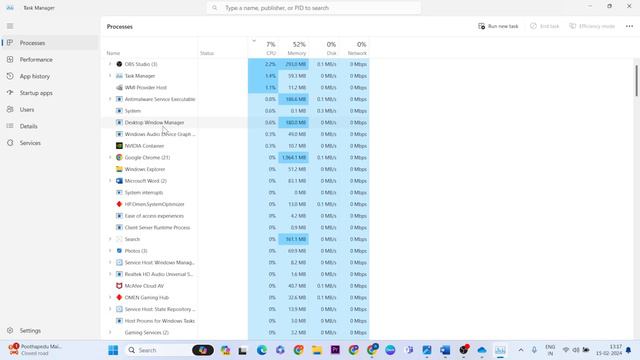Click the WMI Provider Host icon

pyautogui.click(x=119, y=87)
